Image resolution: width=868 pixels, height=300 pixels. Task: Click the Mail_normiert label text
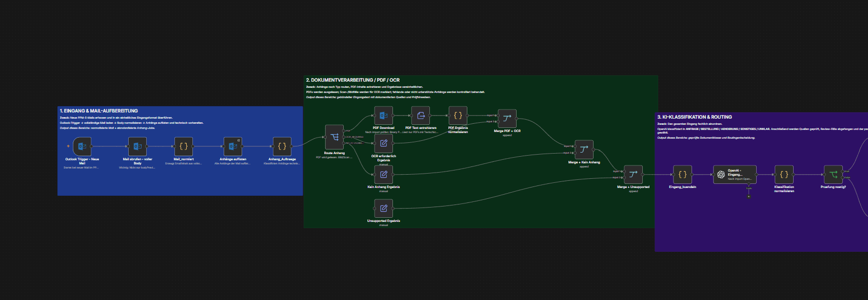pos(184,159)
